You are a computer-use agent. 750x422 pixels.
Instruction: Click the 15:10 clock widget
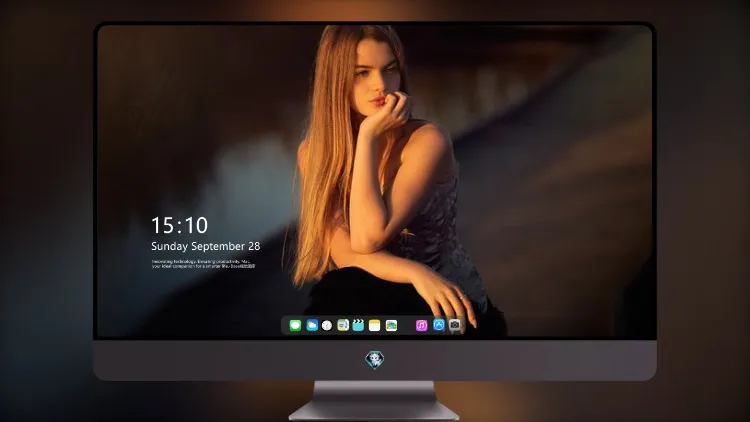[179, 225]
